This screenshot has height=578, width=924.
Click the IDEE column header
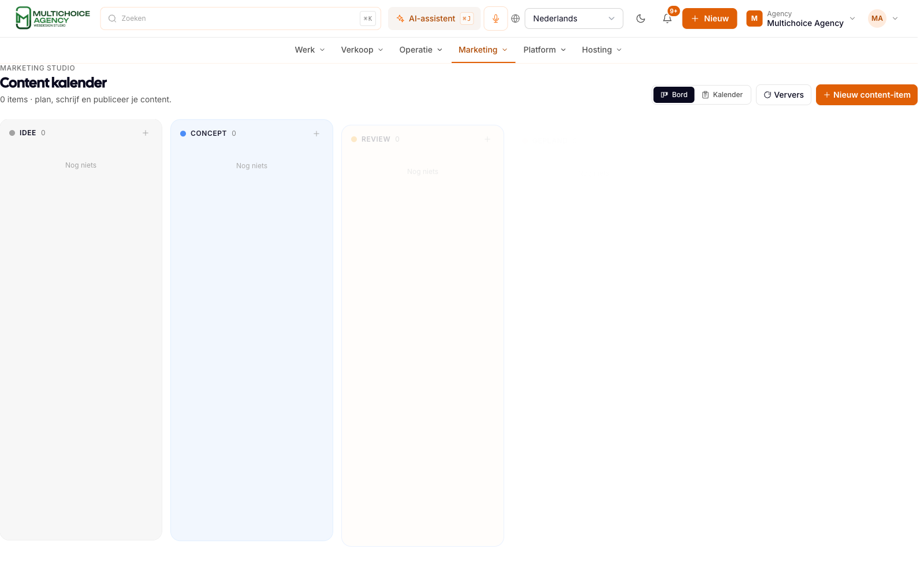(28, 133)
